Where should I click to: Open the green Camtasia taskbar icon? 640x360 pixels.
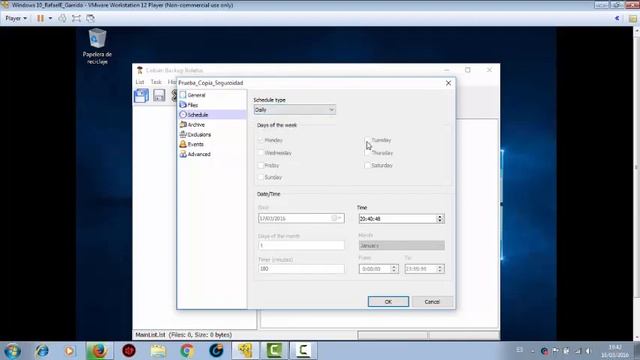click(x=274, y=351)
